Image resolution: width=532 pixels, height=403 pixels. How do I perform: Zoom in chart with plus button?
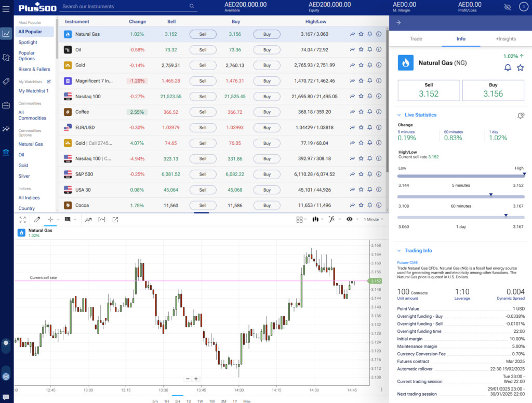point(196,379)
